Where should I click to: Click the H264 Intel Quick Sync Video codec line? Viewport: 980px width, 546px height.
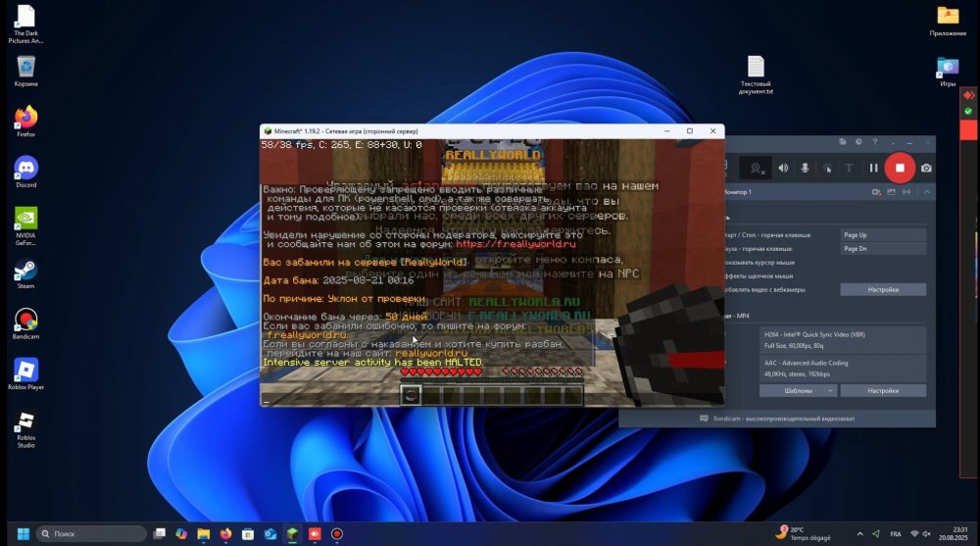point(814,334)
